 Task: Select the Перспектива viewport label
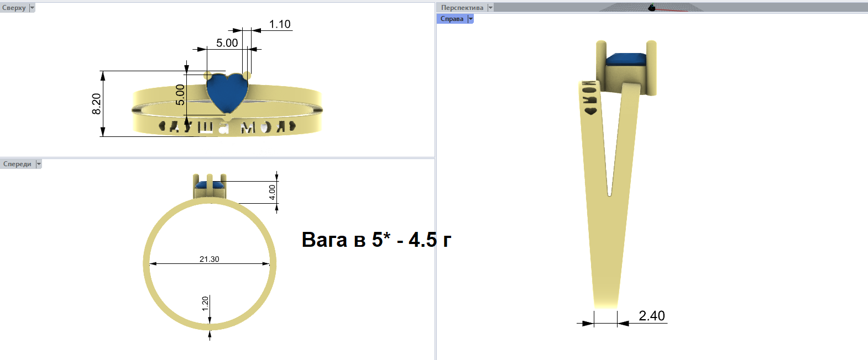(462, 8)
